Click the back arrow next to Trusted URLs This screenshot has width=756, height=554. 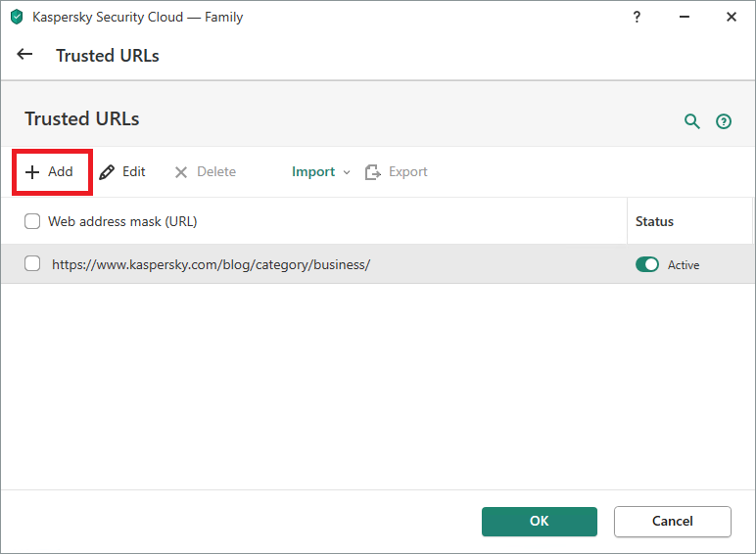pos(24,55)
